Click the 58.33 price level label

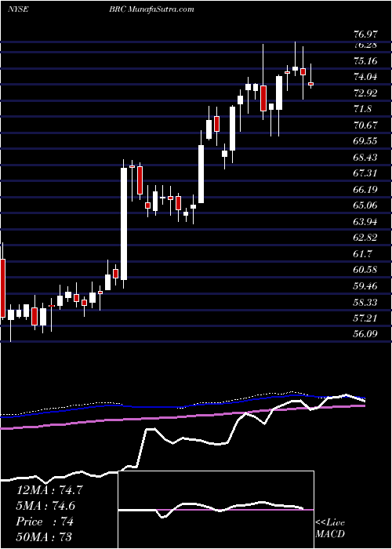tap(366, 302)
